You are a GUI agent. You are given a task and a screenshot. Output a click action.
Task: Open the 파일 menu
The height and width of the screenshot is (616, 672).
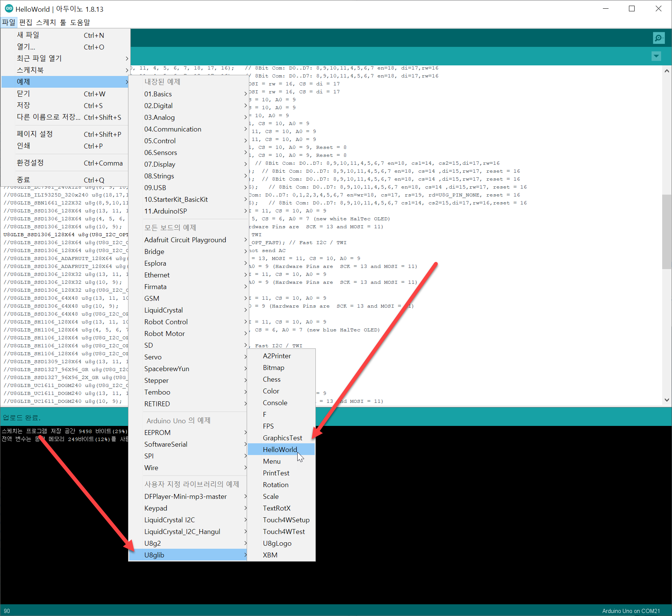point(9,22)
